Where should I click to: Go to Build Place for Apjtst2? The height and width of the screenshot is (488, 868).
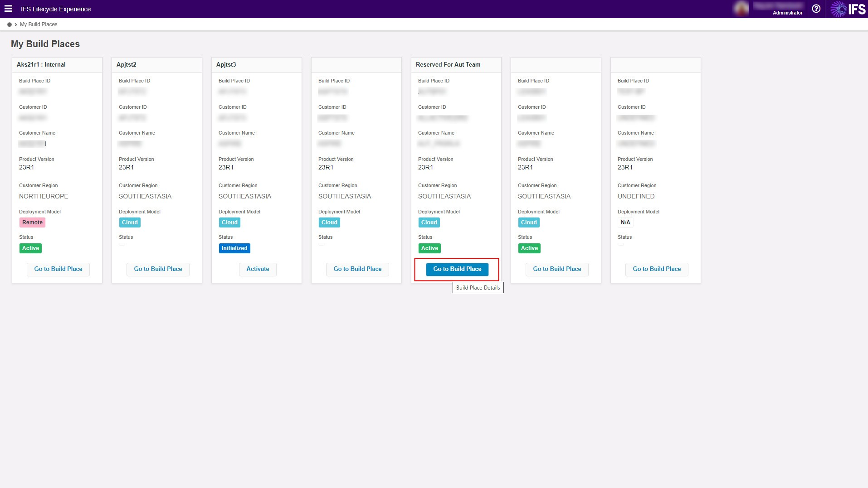tap(158, 269)
